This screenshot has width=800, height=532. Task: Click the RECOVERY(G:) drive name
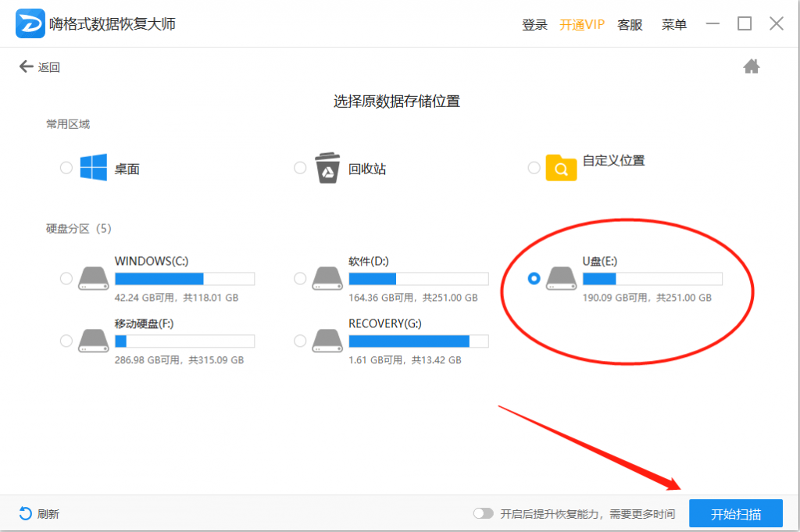[384, 323]
